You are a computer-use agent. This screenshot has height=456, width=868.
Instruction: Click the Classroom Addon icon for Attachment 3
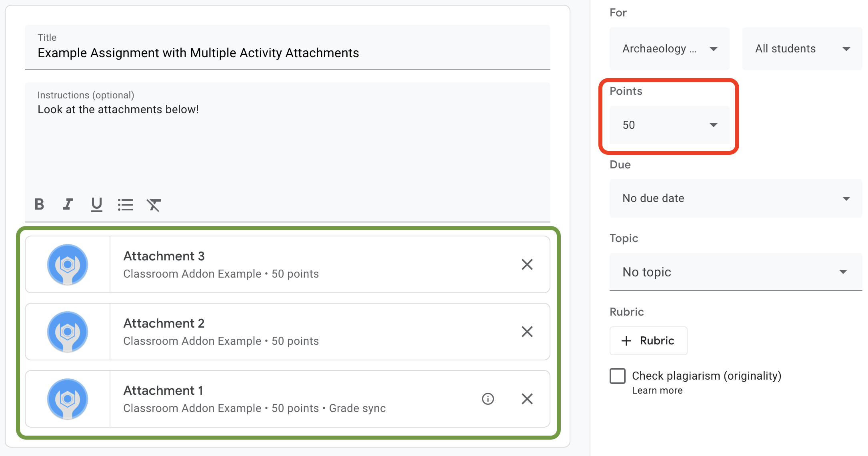[x=68, y=265]
